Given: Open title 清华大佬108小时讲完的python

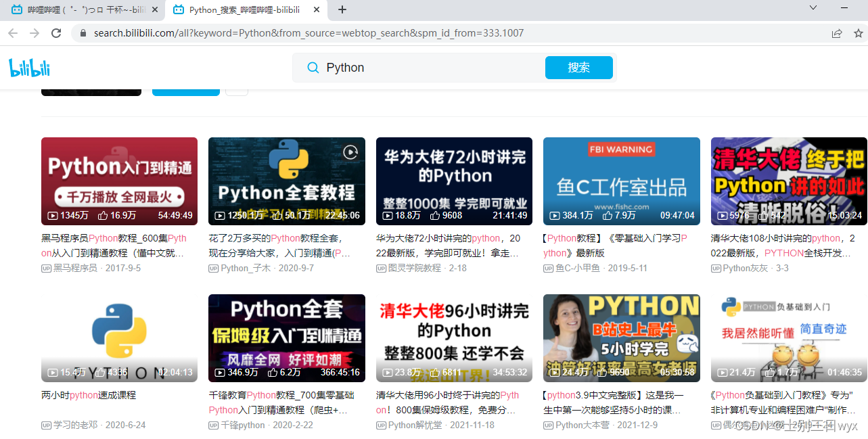Looking at the screenshot, I should [x=783, y=246].
